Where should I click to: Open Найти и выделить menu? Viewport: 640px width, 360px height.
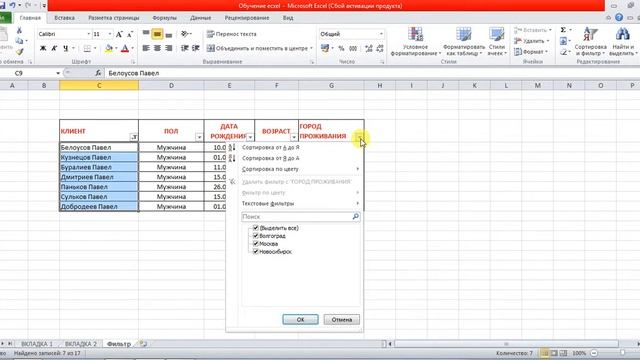point(623,42)
